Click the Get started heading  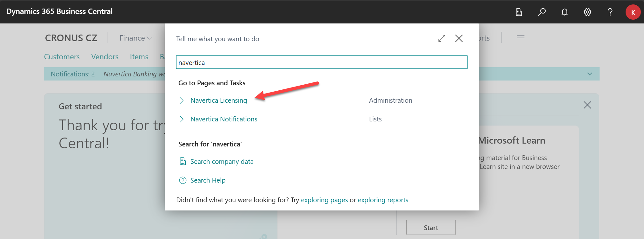[x=80, y=107]
